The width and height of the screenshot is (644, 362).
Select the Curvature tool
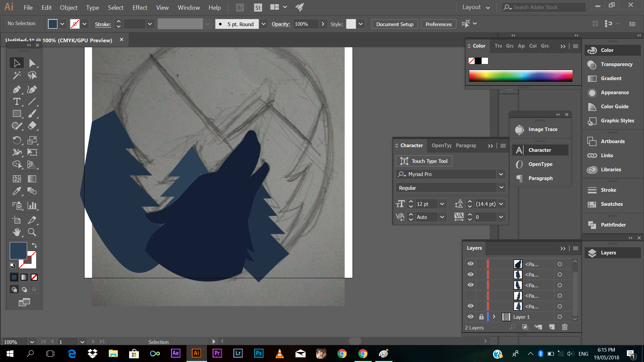tap(32, 89)
